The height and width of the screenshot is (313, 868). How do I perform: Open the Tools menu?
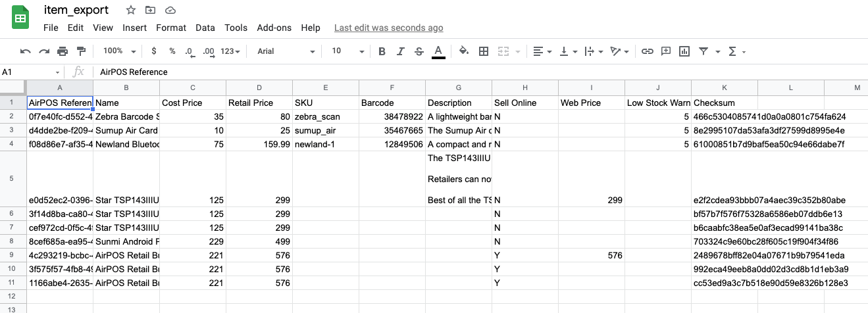point(236,28)
